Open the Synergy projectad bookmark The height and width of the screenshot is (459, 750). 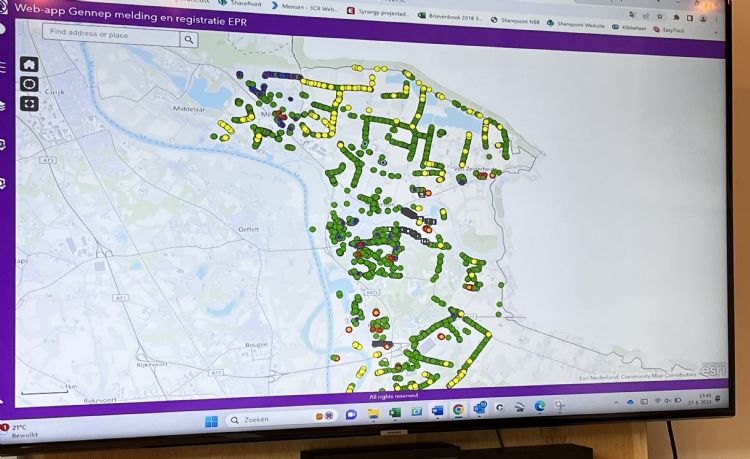(x=378, y=12)
